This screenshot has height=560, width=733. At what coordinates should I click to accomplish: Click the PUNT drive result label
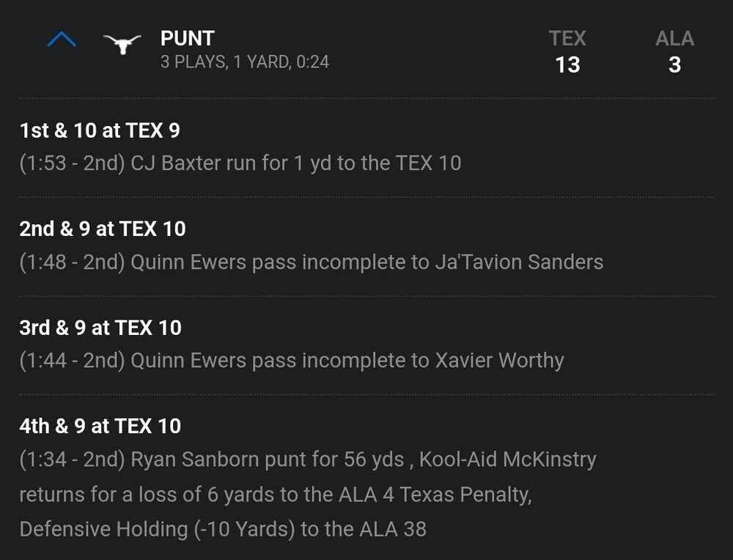(188, 38)
